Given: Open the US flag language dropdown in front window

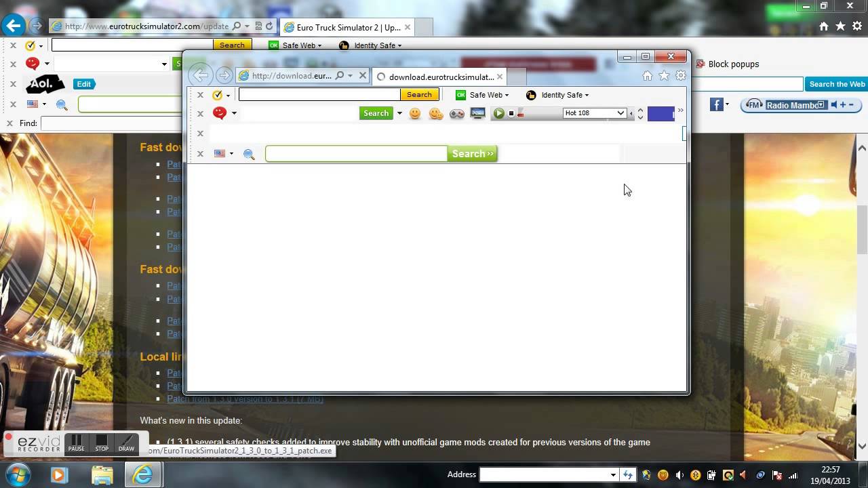Looking at the screenshot, I should (x=231, y=154).
